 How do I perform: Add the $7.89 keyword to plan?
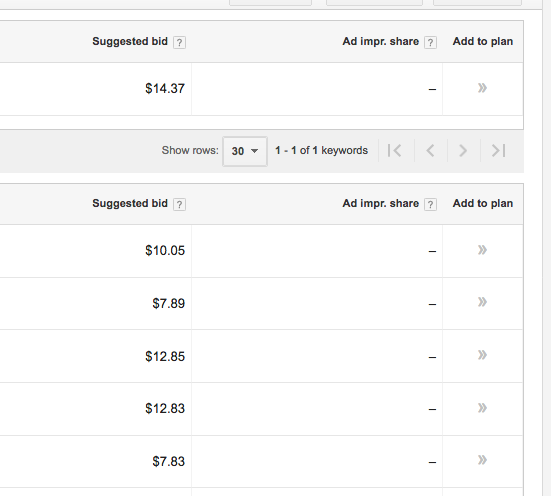(482, 302)
